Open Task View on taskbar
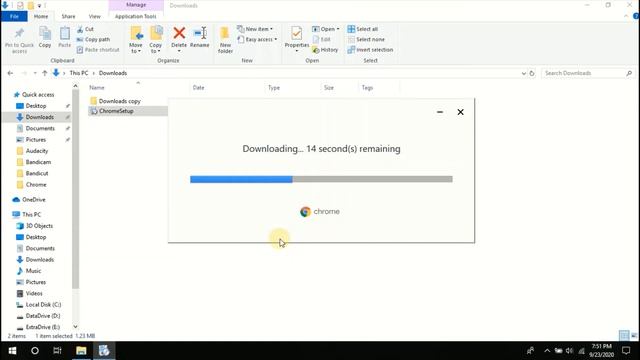 pos(57,351)
